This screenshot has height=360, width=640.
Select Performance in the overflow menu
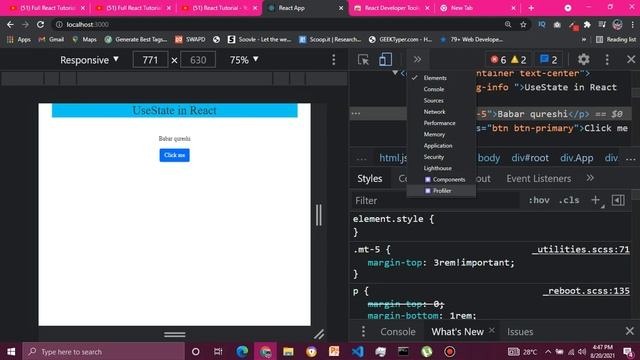coord(439,123)
